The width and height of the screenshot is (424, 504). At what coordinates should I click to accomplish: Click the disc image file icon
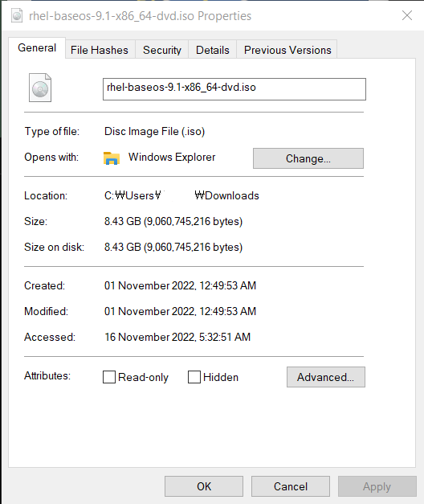(40, 88)
